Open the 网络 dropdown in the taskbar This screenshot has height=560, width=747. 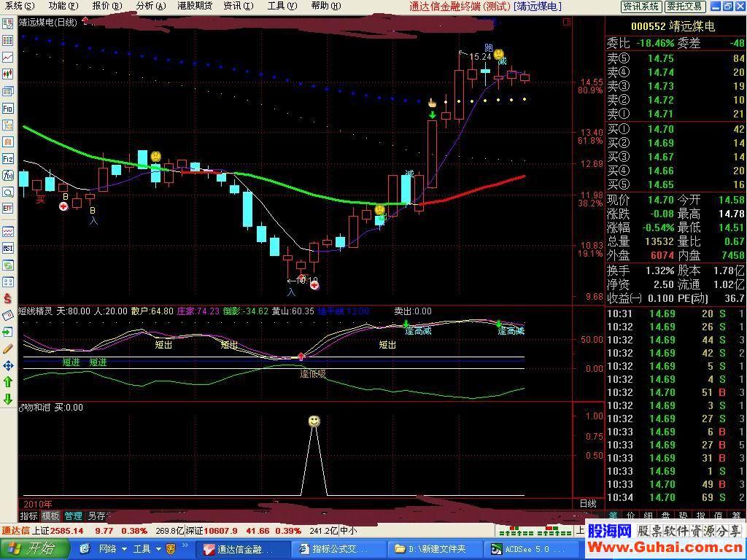113,549
